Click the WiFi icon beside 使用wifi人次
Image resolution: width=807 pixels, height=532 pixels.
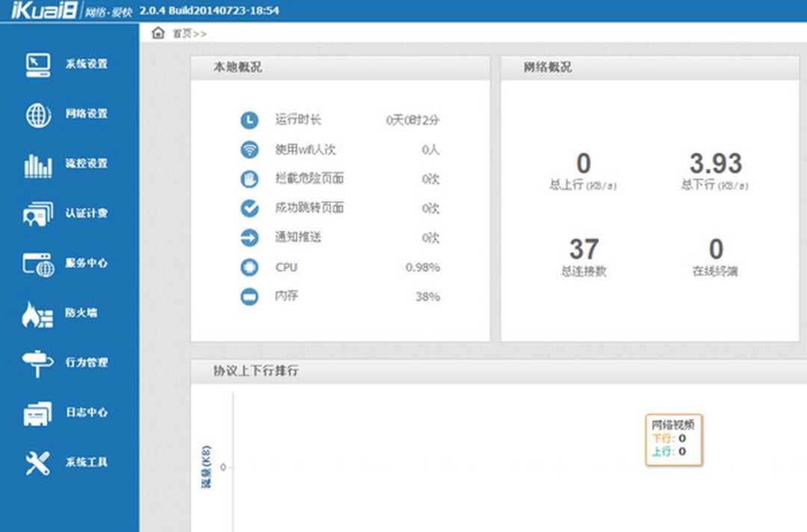click(248, 149)
